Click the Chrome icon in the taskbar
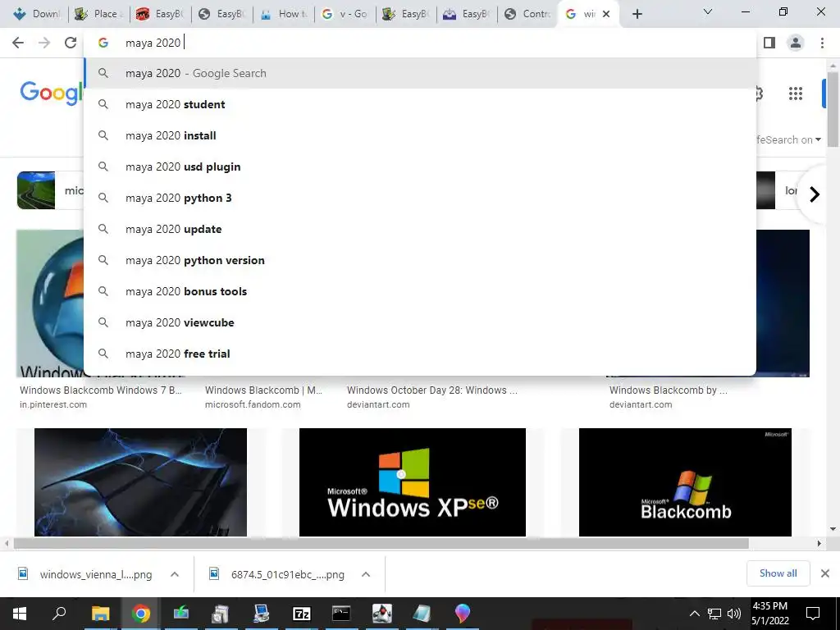Viewport: 840px width, 630px height. pyautogui.click(x=141, y=614)
